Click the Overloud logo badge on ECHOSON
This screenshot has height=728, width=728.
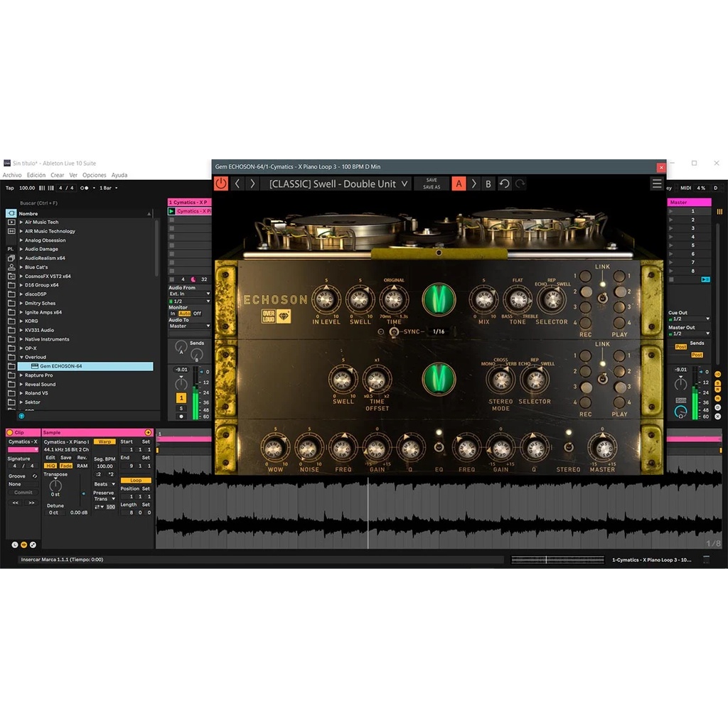pyautogui.click(x=277, y=316)
